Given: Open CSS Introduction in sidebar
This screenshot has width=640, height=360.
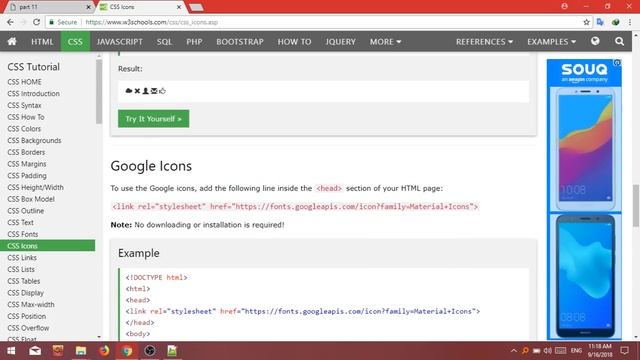Looking at the screenshot, I should coord(33,93).
